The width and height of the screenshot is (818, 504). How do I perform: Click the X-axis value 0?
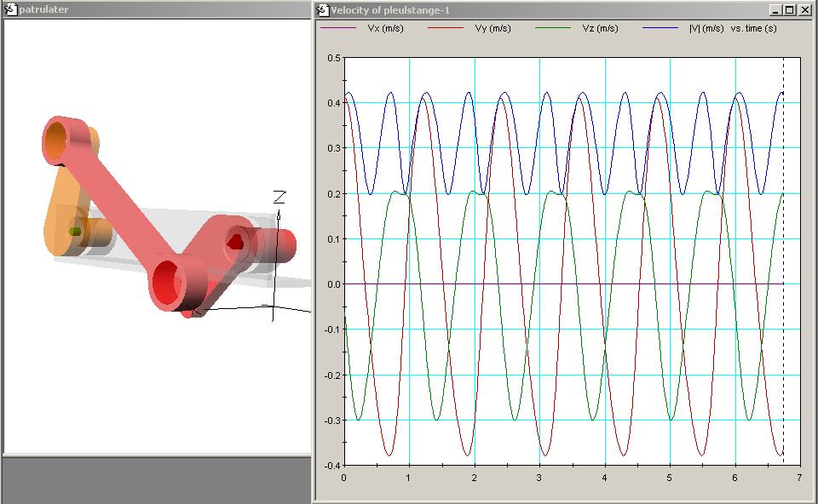pos(343,478)
